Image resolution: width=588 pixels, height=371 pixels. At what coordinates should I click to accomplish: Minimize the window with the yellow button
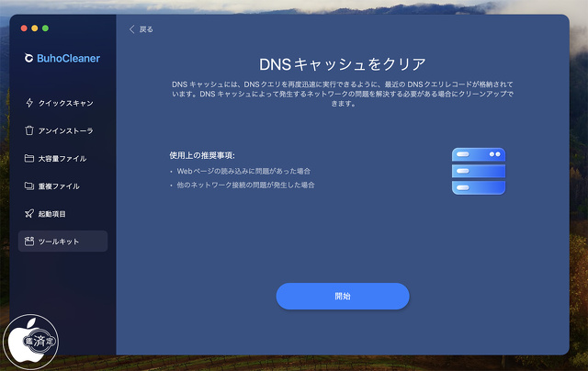pyautogui.click(x=35, y=28)
